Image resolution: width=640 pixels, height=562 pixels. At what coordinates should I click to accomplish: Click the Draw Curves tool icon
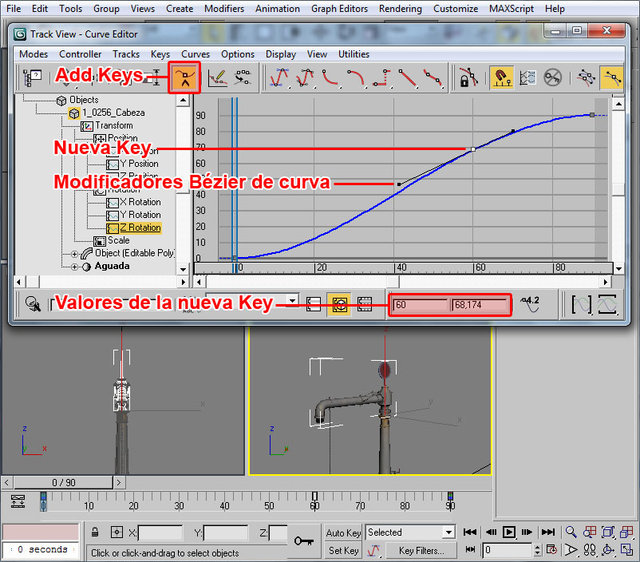(217, 77)
